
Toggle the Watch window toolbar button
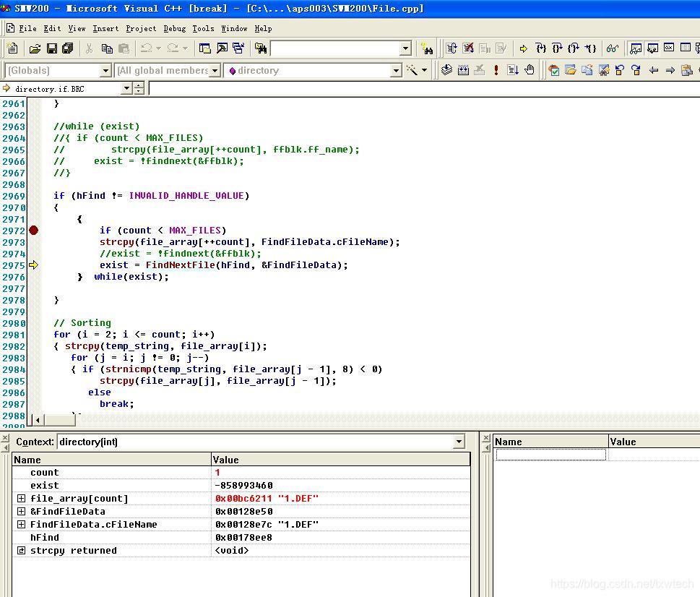tap(636, 48)
